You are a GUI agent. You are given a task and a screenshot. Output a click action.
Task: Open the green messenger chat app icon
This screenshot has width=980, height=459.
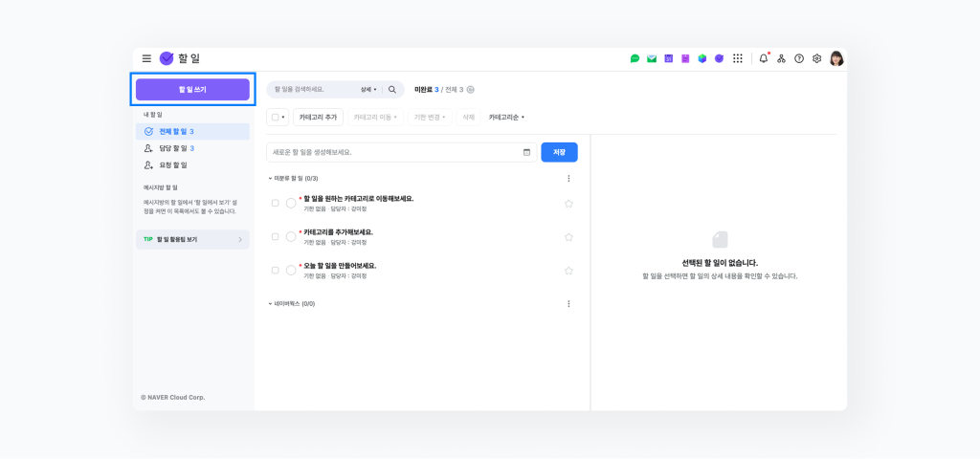point(635,58)
